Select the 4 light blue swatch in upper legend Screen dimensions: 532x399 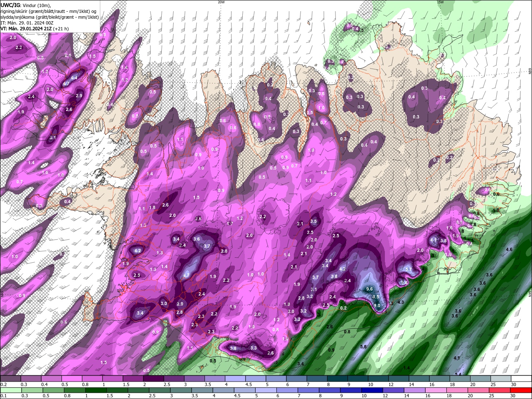235,379
